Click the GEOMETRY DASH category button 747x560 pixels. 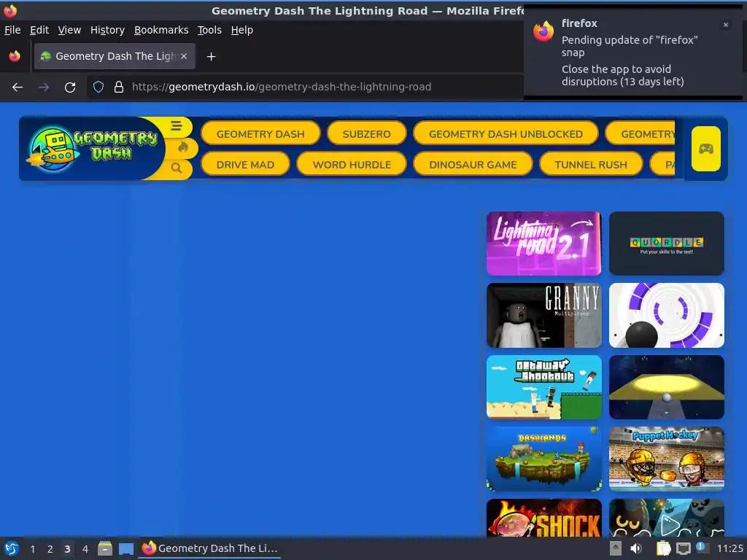click(x=260, y=134)
